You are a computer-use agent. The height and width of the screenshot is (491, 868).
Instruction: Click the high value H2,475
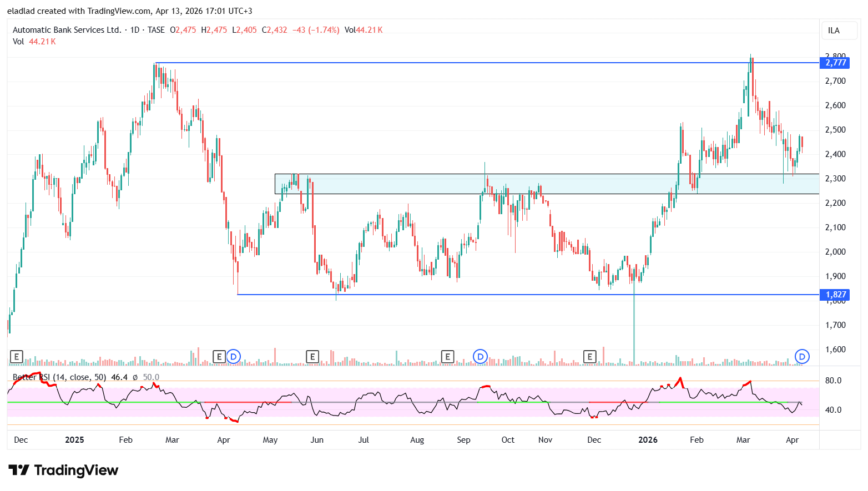(x=214, y=30)
